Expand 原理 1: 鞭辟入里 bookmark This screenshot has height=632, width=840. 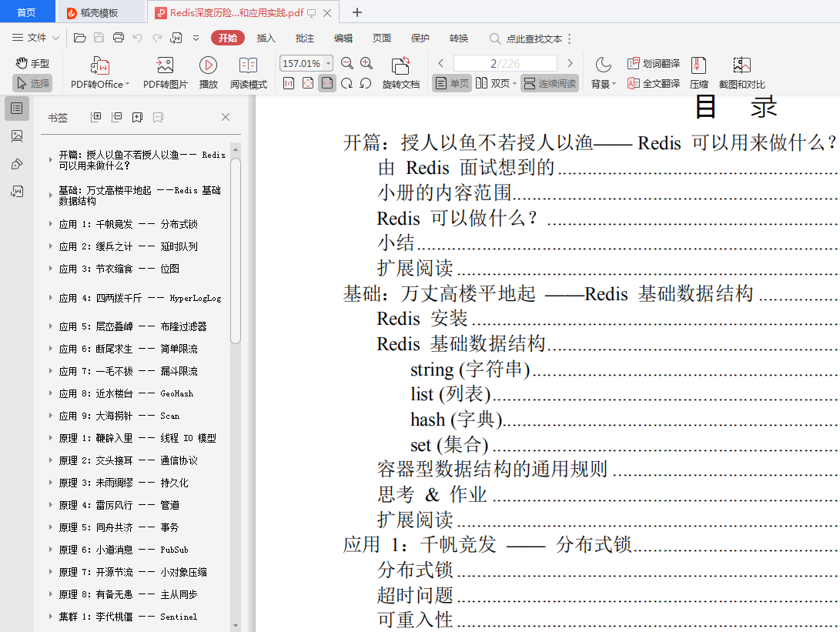click(50, 438)
